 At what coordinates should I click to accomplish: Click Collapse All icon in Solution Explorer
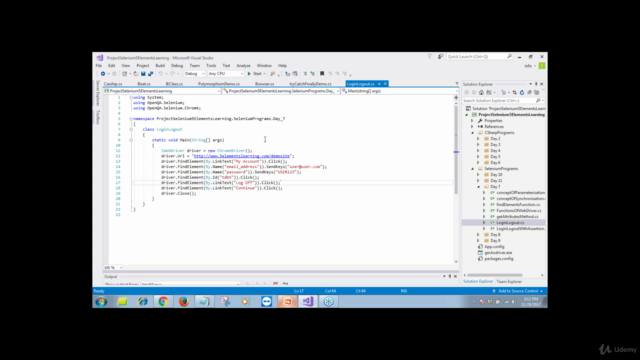point(529,93)
